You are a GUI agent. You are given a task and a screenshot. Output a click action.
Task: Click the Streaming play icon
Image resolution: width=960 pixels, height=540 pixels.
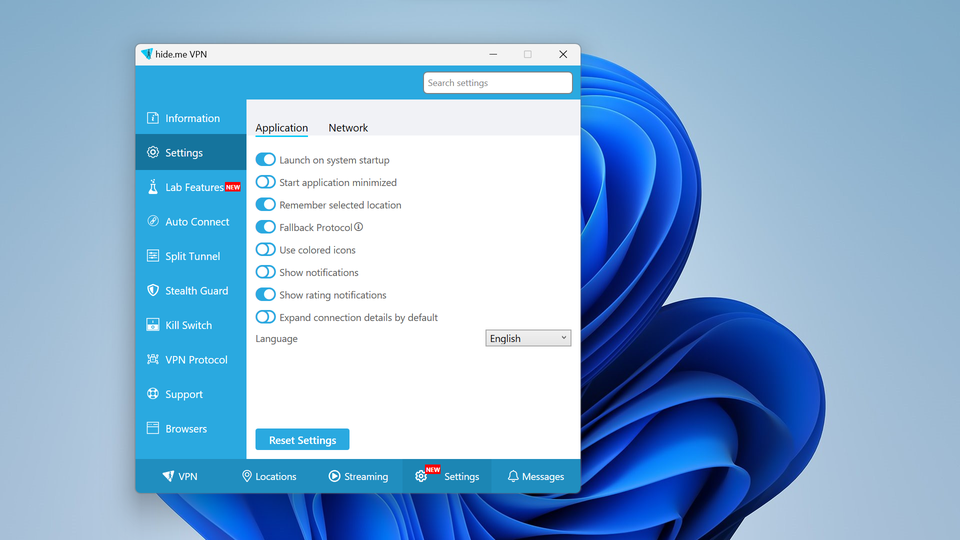334,476
